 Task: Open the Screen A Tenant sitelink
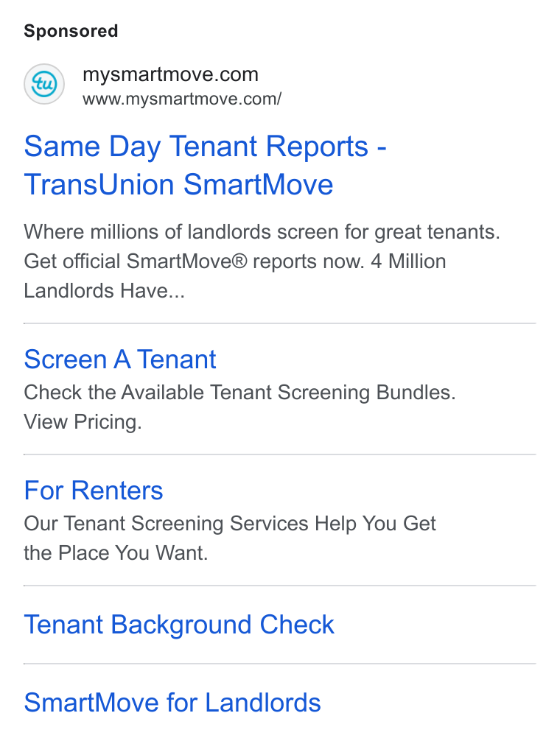(x=120, y=359)
